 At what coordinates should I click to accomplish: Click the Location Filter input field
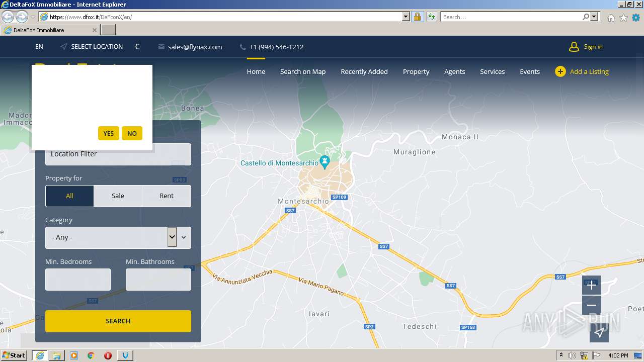click(118, 154)
